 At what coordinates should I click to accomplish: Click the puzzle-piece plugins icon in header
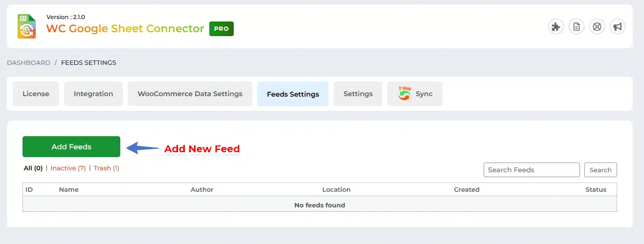555,27
